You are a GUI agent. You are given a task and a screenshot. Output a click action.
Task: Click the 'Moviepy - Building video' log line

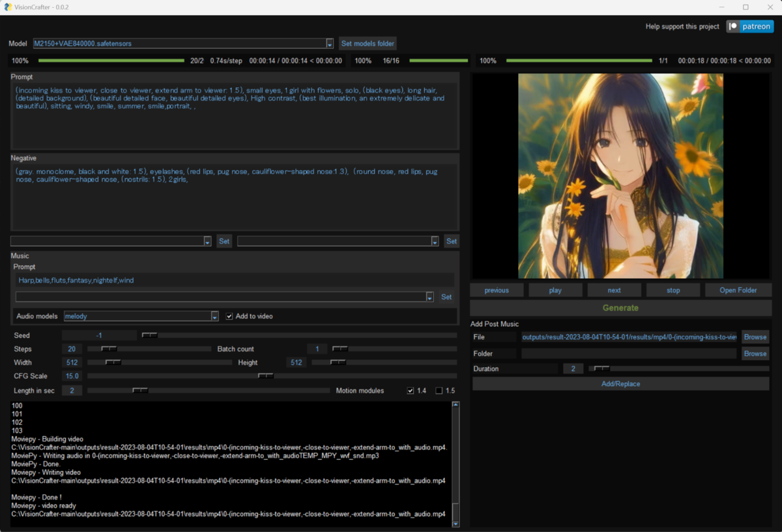(x=47, y=440)
